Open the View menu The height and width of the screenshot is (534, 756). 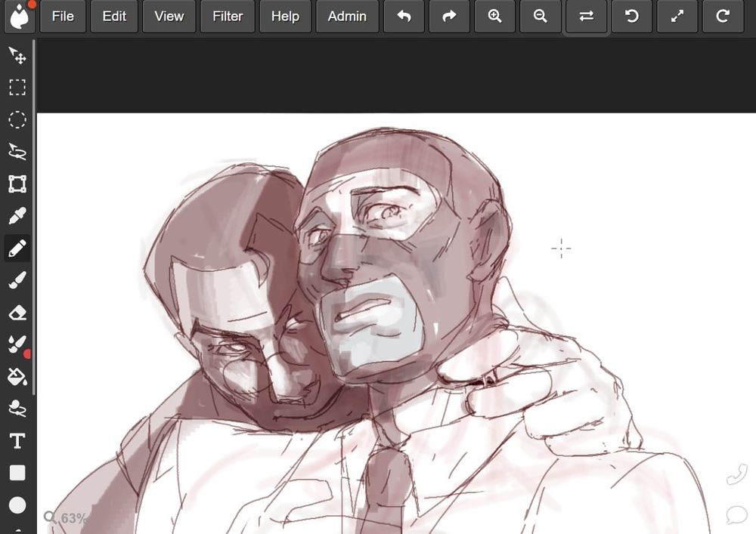[x=169, y=17]
